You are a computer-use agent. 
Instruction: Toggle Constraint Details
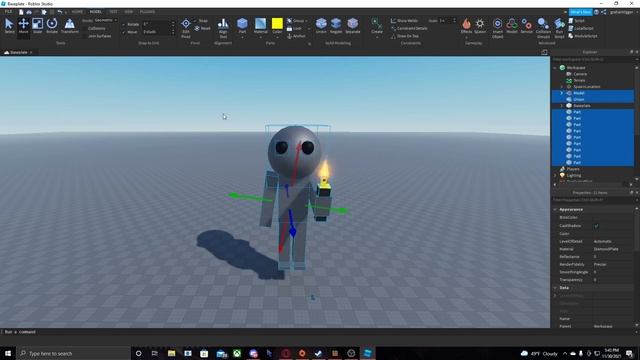pos(409,28)
